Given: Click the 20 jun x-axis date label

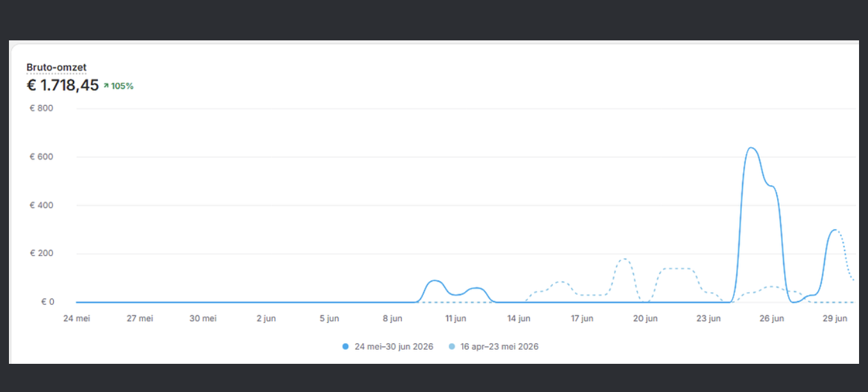Looking at the screenshot, I should [645, 318].
